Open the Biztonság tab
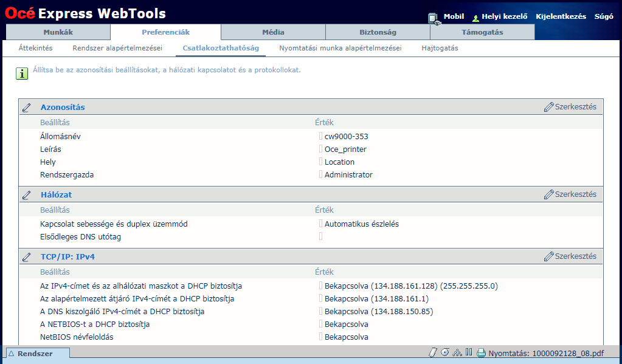The height and width of the screenshot is (364, 622). pos(378,32)
